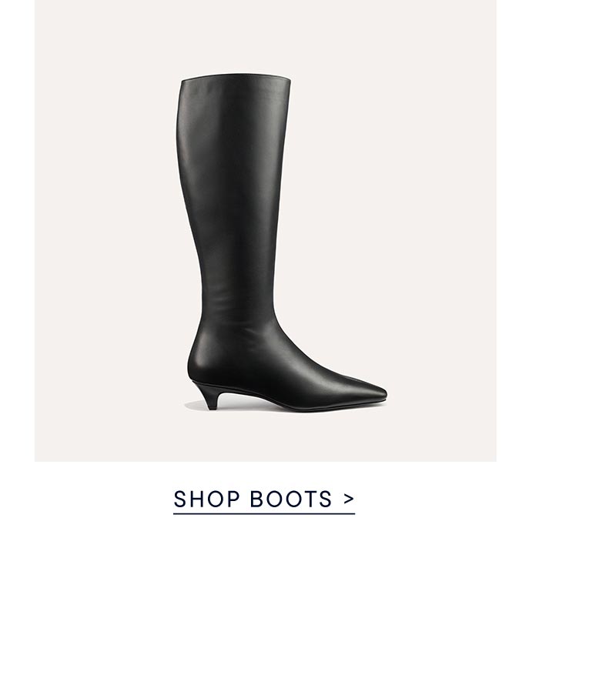The image size is (616, 695).
Task: Click the underline beneath SHOP BOOTS
Action: (x=264, y=513)
